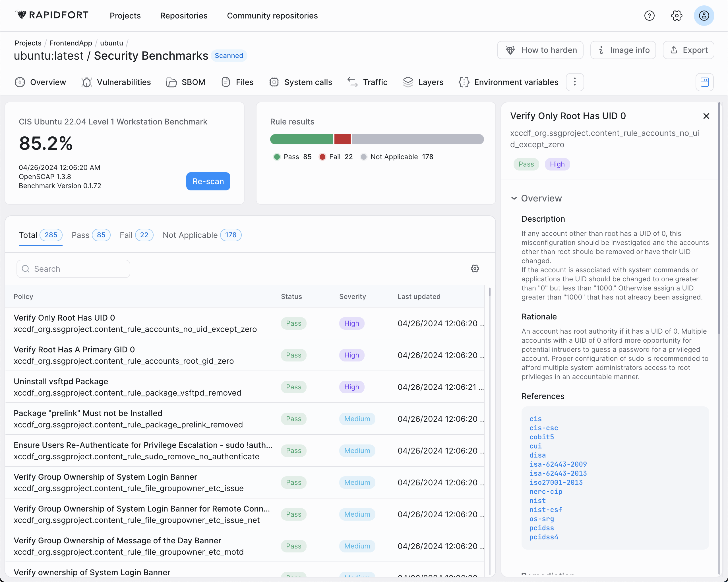Screen dimensions: 728x582
Task: Go to FrontendApp breadcrumb link
Action: coord(71,43)
